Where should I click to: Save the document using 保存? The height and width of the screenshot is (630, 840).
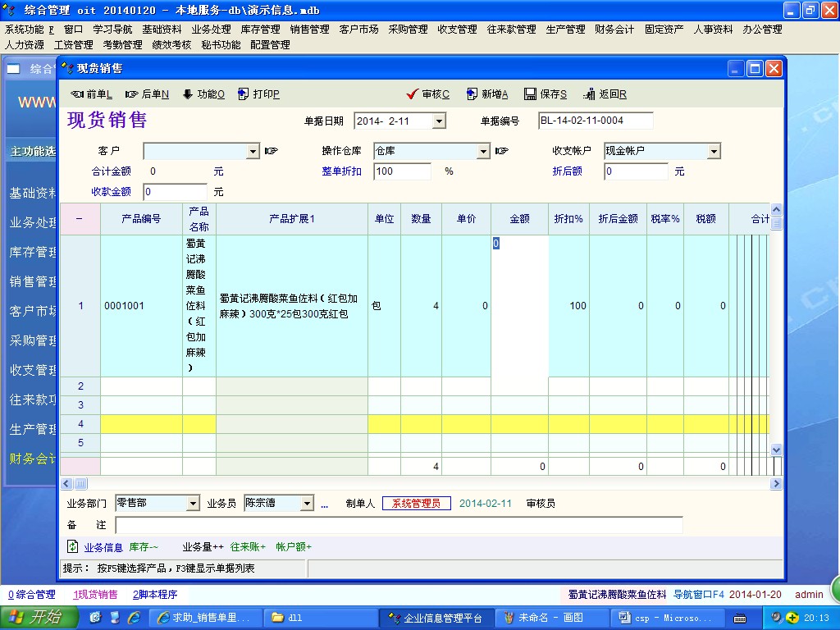click(546, 94)
